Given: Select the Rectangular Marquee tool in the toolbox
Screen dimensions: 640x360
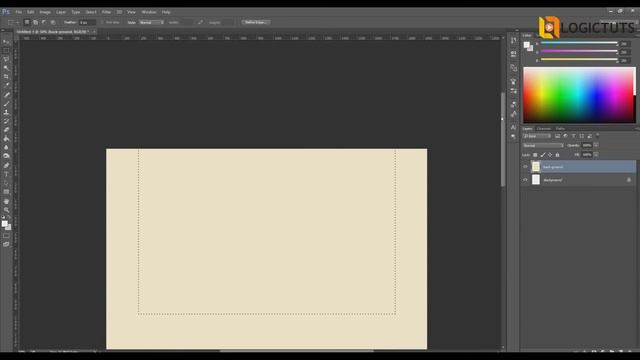Looking at the screenshot, I should click(x=6, y=51).
